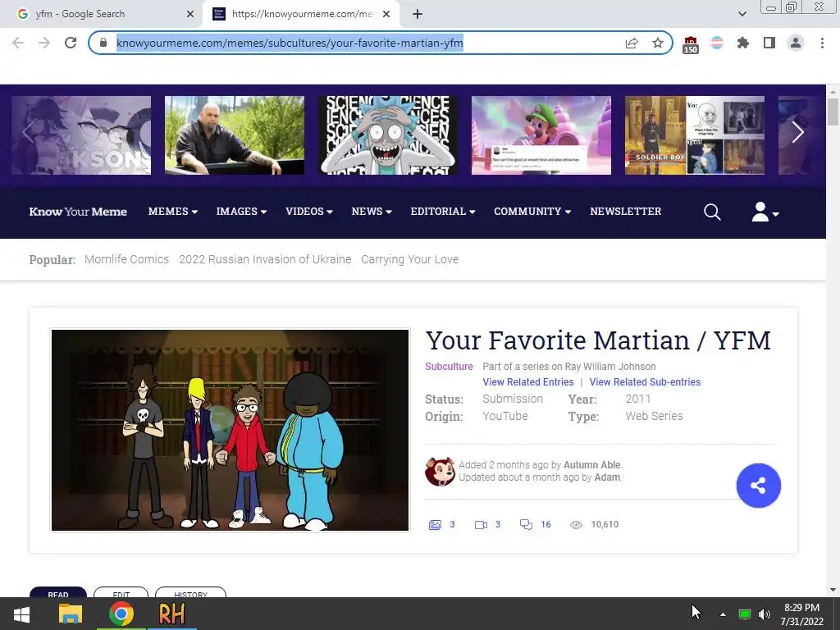Screen dimensions: 840x630
Task: Open the bald man carousel thumbnail
Action: pyautogui.click(x=235, y=135)
